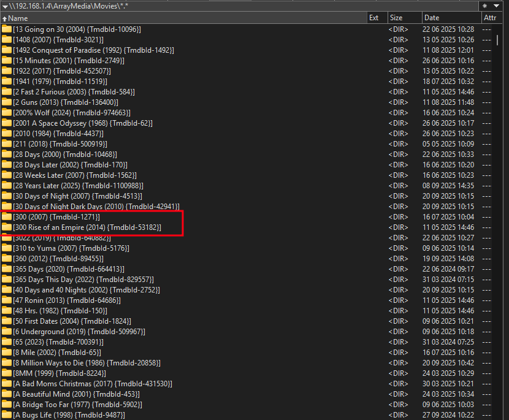Click folder name [50 First Dates (2004) {TmdbId-1824}]

pos(72,321)
